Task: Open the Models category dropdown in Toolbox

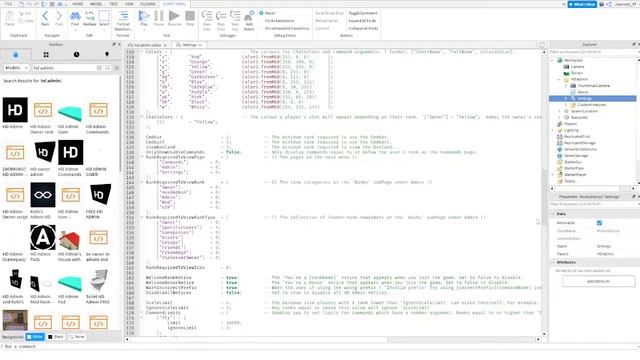Action: click(x=16, y=68)
